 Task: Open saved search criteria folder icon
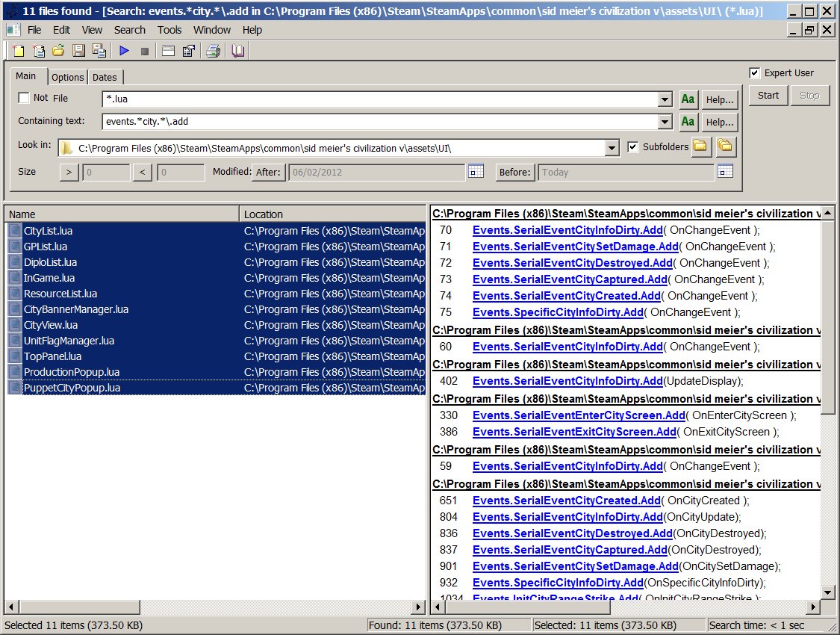click(x=57, y=51)
